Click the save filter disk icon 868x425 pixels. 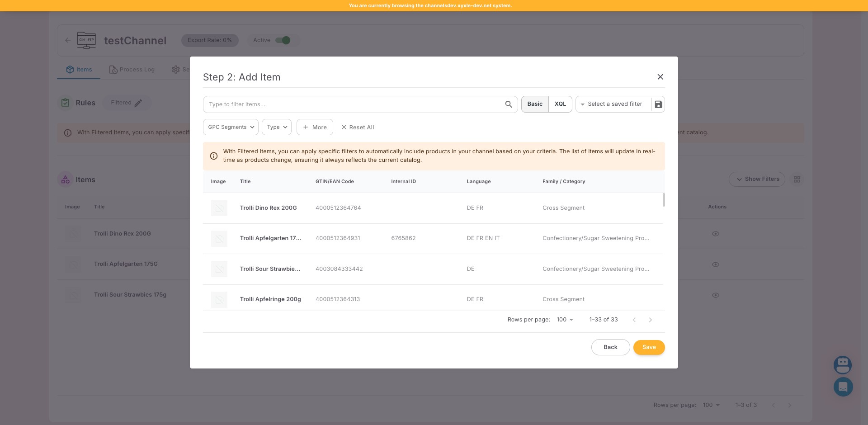tap(658, 104)
